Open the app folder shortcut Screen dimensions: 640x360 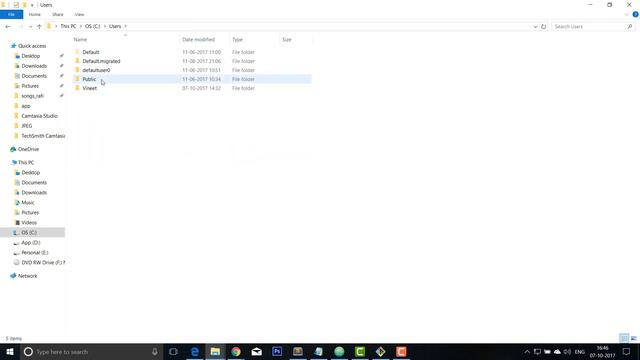click(26, 106)
